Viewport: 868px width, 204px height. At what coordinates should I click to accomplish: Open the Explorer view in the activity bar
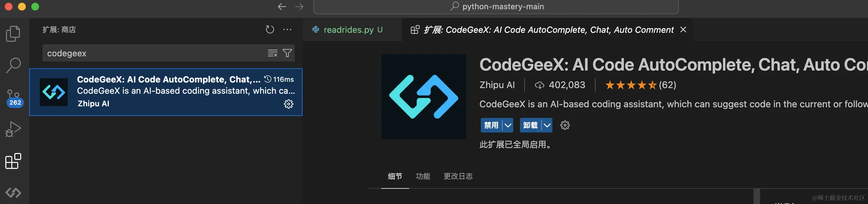13,33
